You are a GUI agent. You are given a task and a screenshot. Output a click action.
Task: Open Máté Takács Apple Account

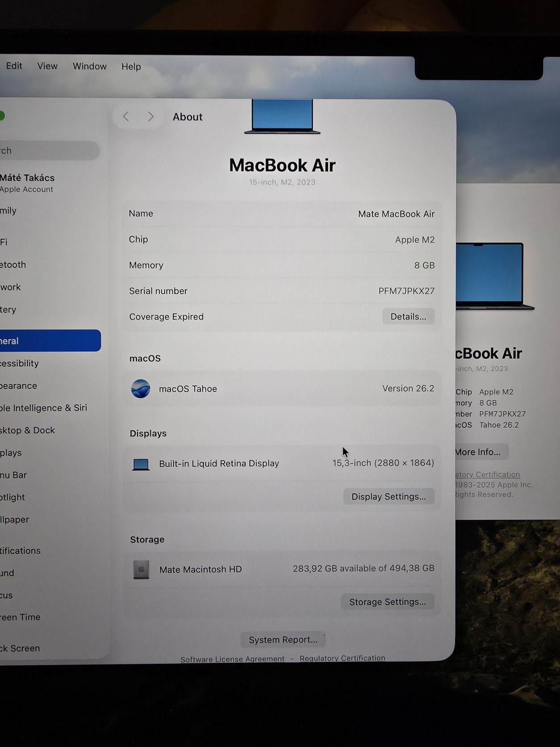[27, 183]
